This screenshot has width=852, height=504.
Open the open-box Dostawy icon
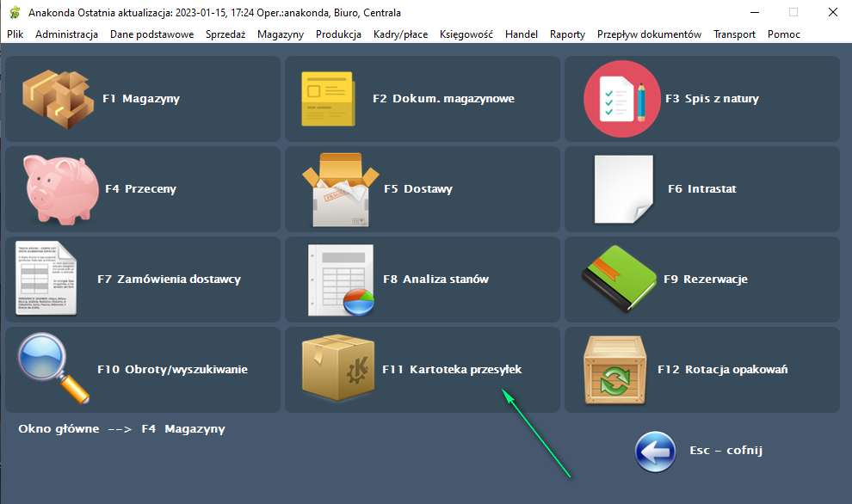[340, 189]
